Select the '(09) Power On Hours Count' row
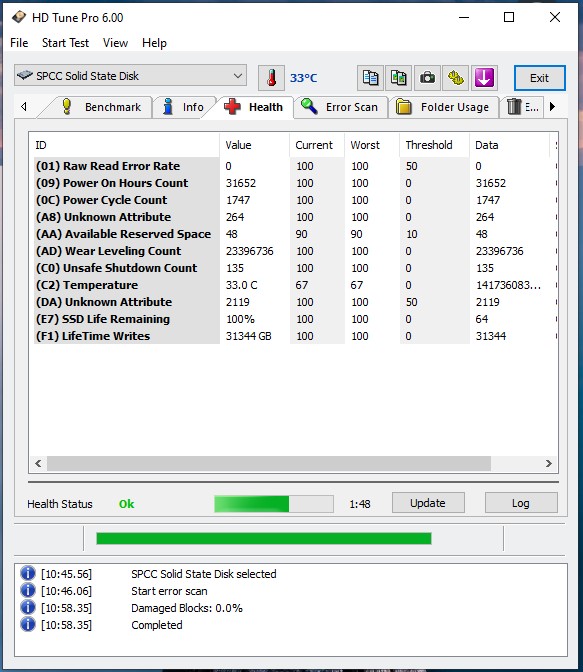 [x=294, y=183]
